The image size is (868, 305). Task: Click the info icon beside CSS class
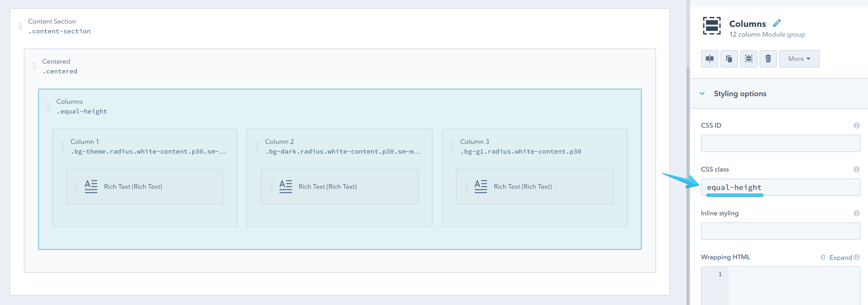[x=857, y=169]
